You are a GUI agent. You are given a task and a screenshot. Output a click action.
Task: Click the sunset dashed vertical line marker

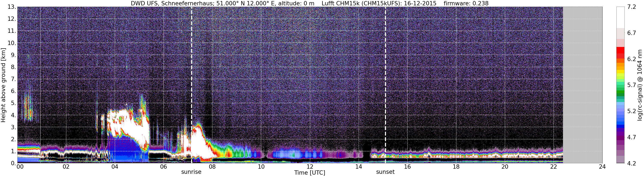(x=385, y=85)
